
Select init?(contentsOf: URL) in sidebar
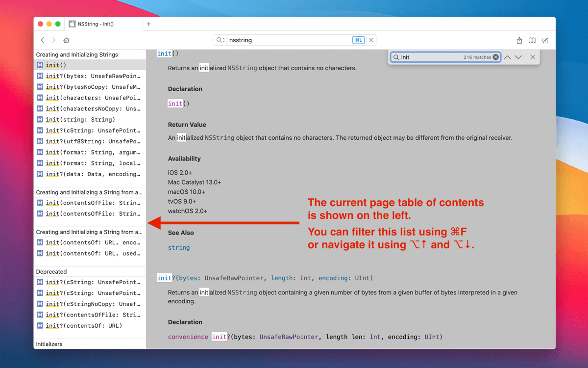click(90, 326)
